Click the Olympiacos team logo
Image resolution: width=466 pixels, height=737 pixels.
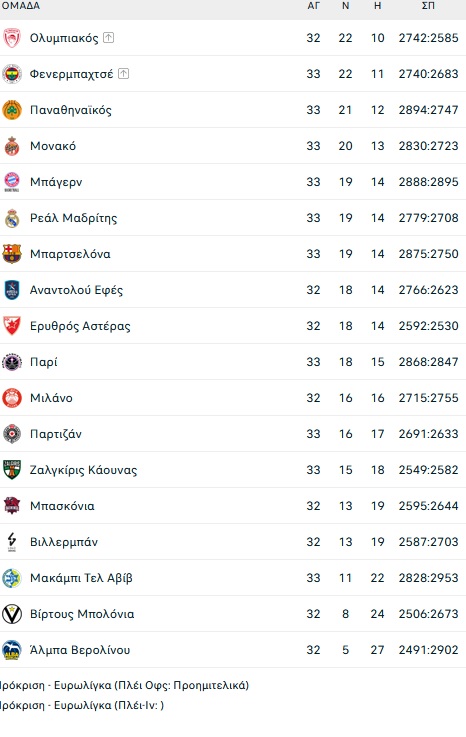pyautogui.click(x=12, y=38)
